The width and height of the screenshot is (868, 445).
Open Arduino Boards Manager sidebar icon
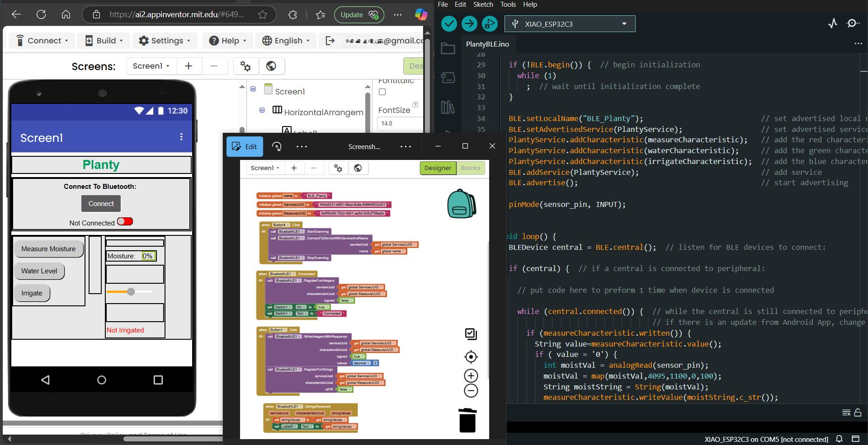point(448,78)
